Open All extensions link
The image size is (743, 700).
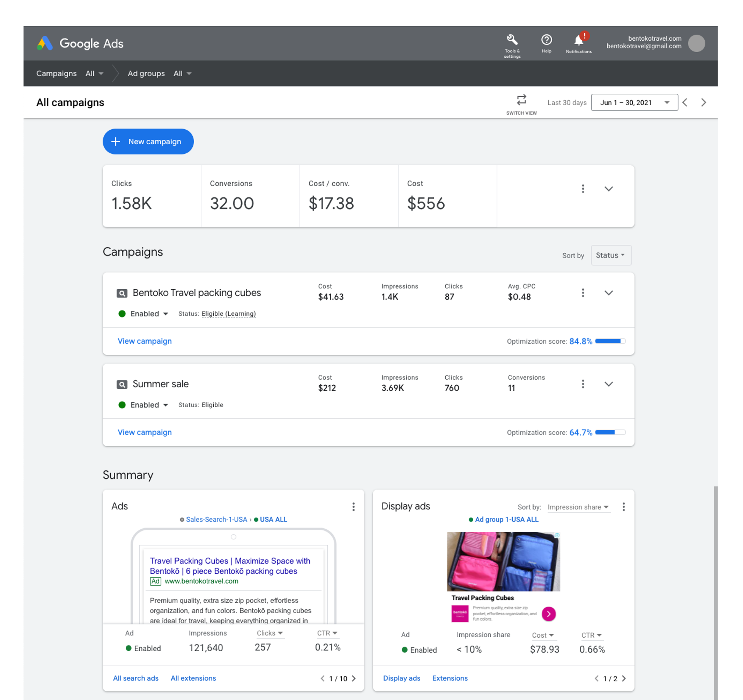193,678
